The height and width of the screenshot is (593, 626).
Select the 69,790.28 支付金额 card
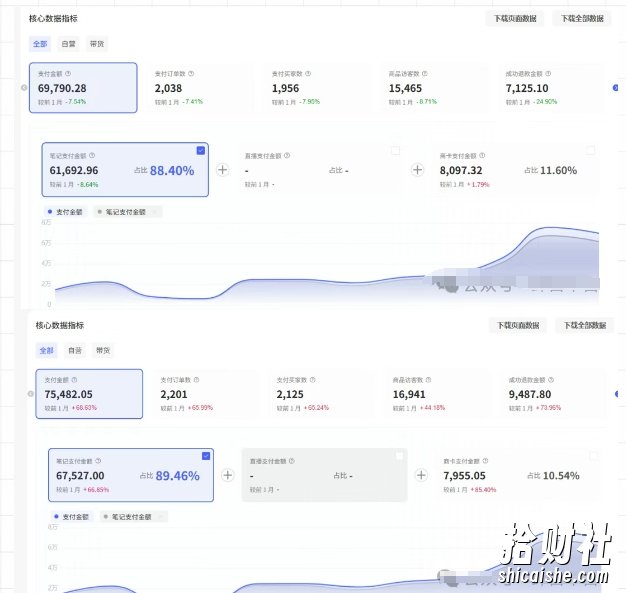[83, 87]
